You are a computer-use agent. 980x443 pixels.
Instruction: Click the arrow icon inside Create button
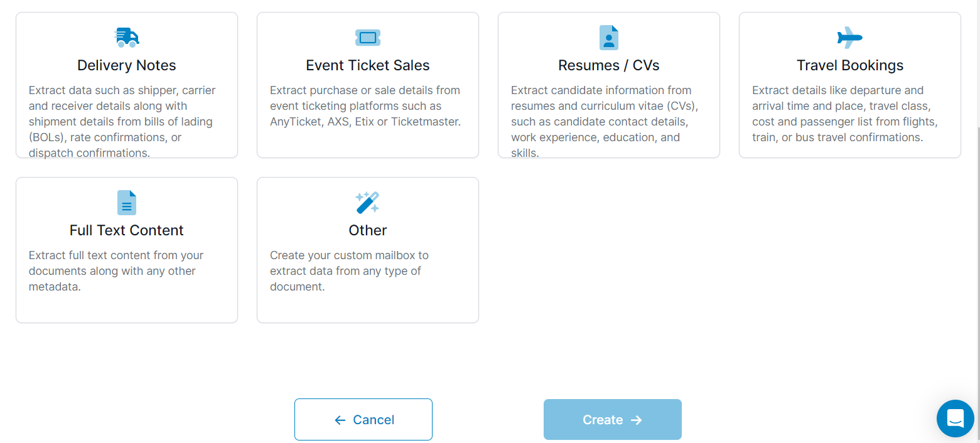click(x=637, y=419)
